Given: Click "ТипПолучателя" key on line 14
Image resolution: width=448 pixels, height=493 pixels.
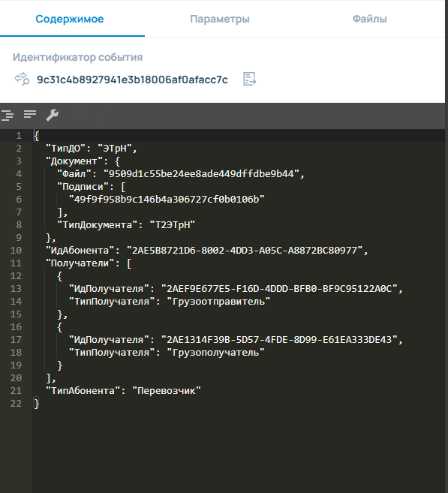Looking at the screenshot, I should point(112,301).
